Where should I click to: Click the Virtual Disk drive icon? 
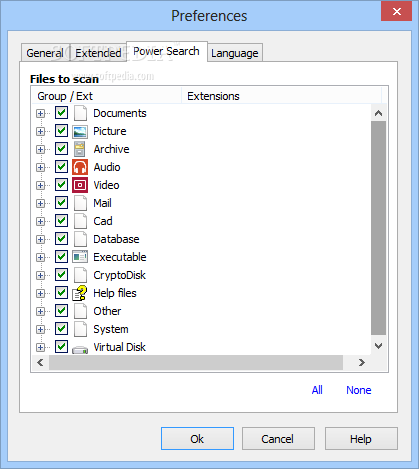[x=80, y=350]
